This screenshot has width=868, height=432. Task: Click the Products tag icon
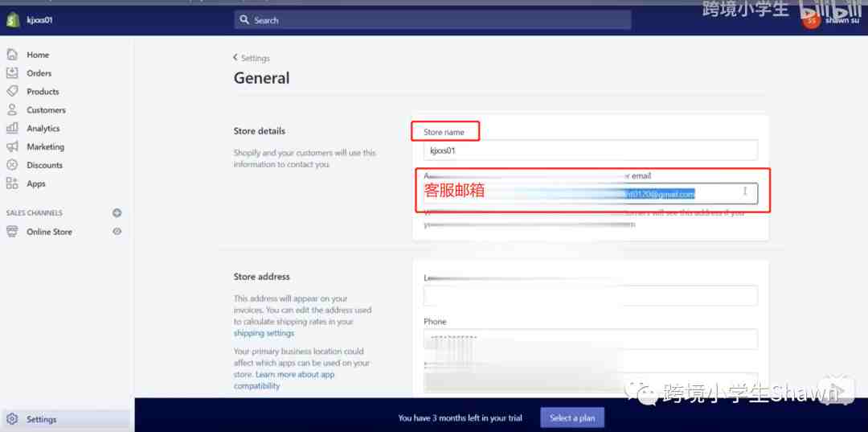point(12,92)
